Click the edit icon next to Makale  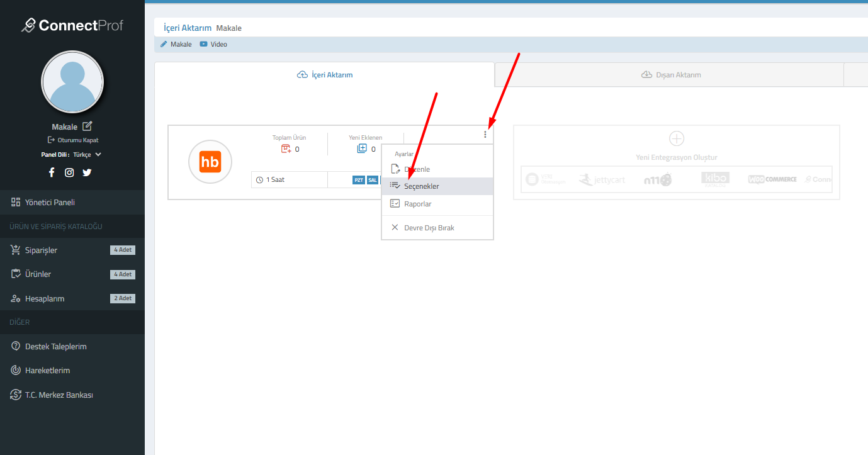pyautogui.click(x=87, y=126)
